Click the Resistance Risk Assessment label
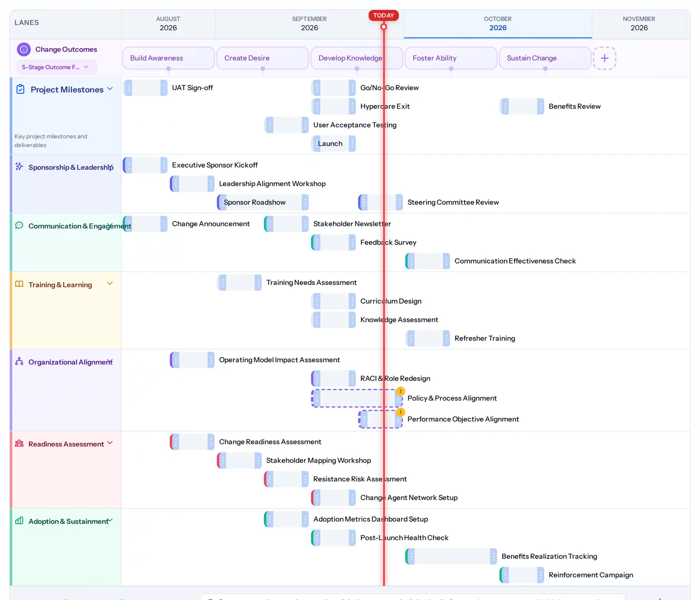Viewport: 700px width, 600px height. point(360,479)
